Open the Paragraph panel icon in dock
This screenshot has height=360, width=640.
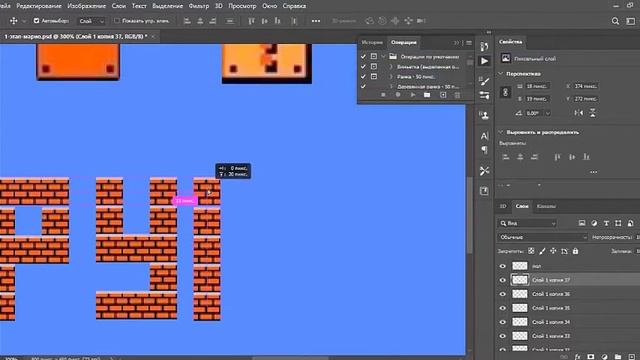coord(484,150)
